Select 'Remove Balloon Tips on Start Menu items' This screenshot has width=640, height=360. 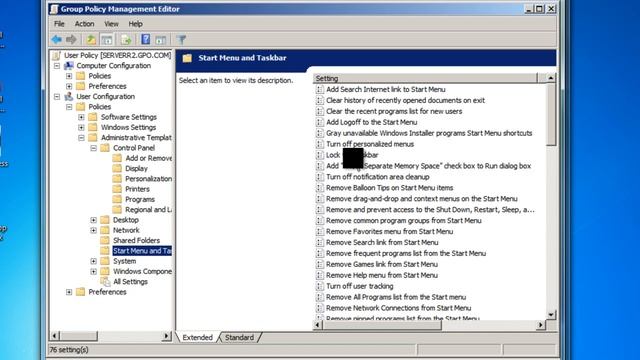pos(389,188)
